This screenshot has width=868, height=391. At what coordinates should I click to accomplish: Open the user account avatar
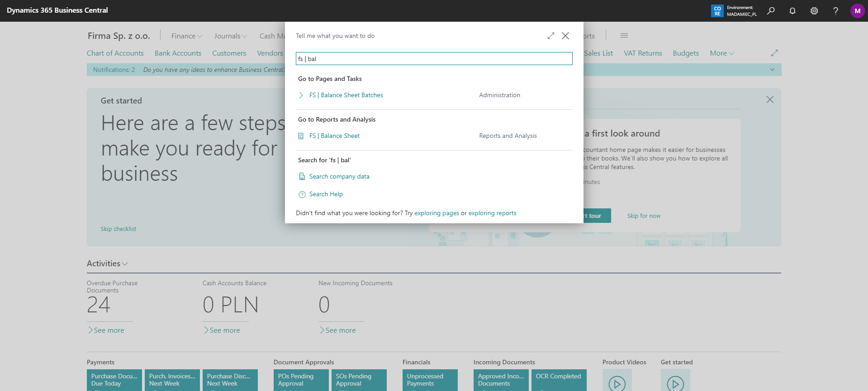857,10
